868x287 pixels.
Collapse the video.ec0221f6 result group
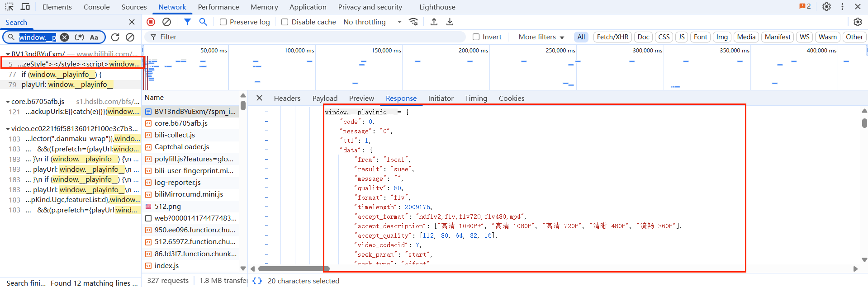point(8,129)
